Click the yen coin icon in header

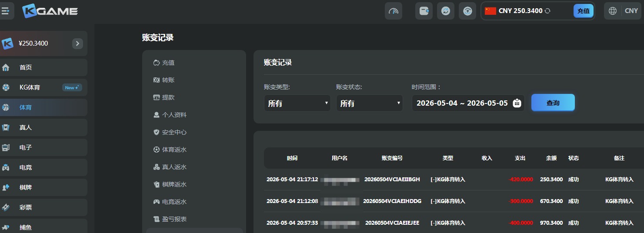467,11
